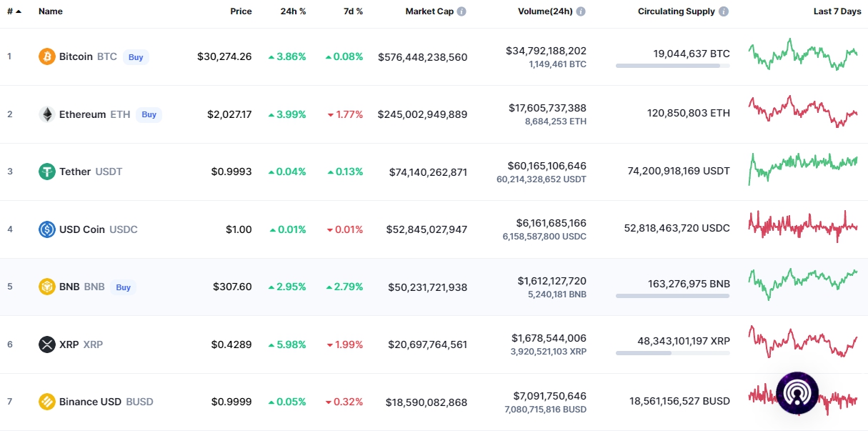Click BNB circulating supply progress bar
The width and height of the screenshot is (868, 431).
(x=673, y=296)
